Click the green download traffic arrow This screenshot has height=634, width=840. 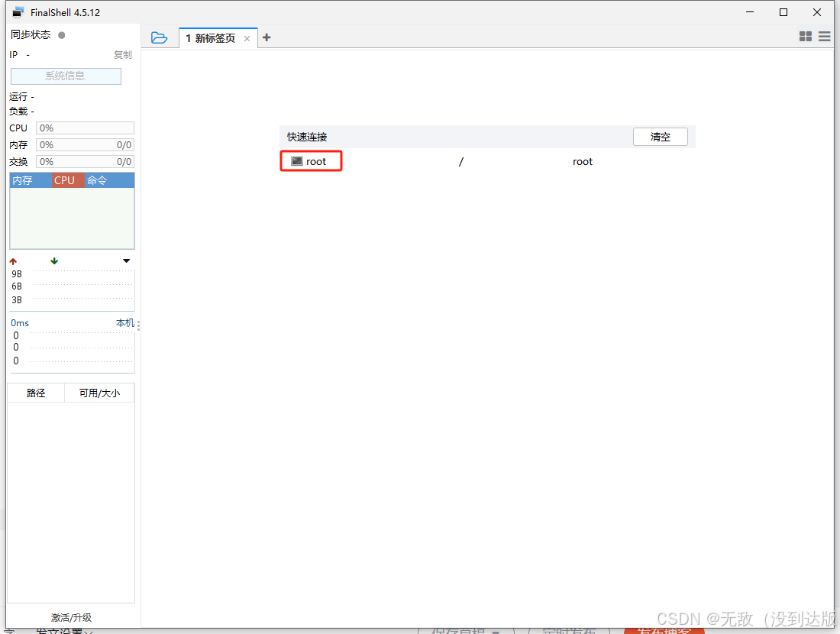tap(54, 261)
